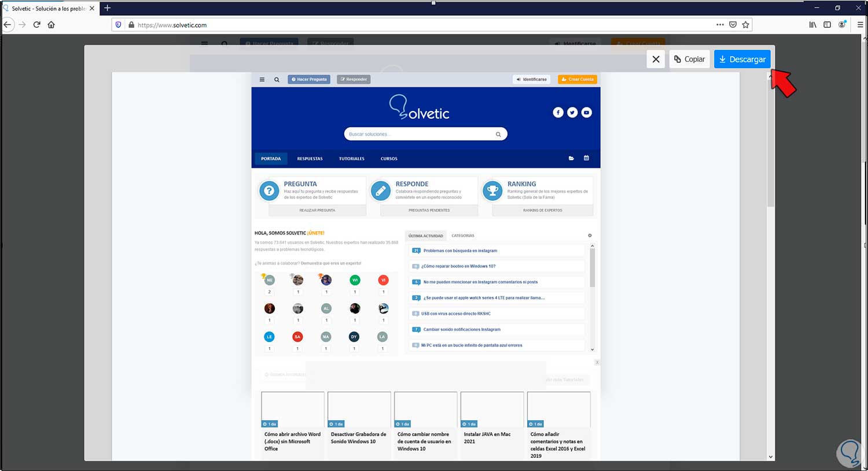
Task: Click the calendar icon in the navigation bar
Action: click(x=586, y=158)
